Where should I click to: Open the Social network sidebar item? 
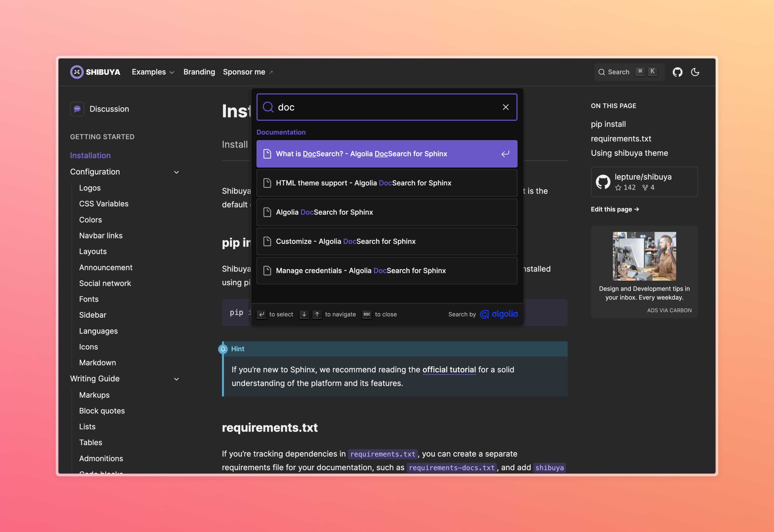click(x=105, y=283)
